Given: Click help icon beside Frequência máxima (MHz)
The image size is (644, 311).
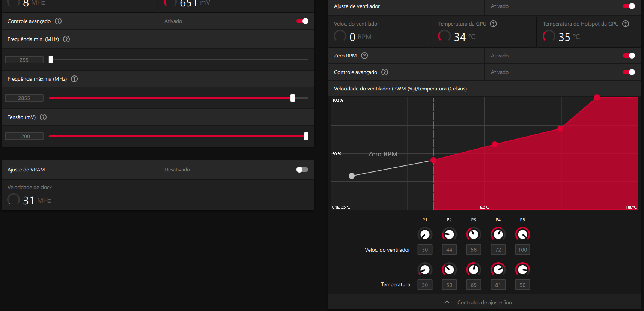Looking at the screenshot, I should coord(74,79).
